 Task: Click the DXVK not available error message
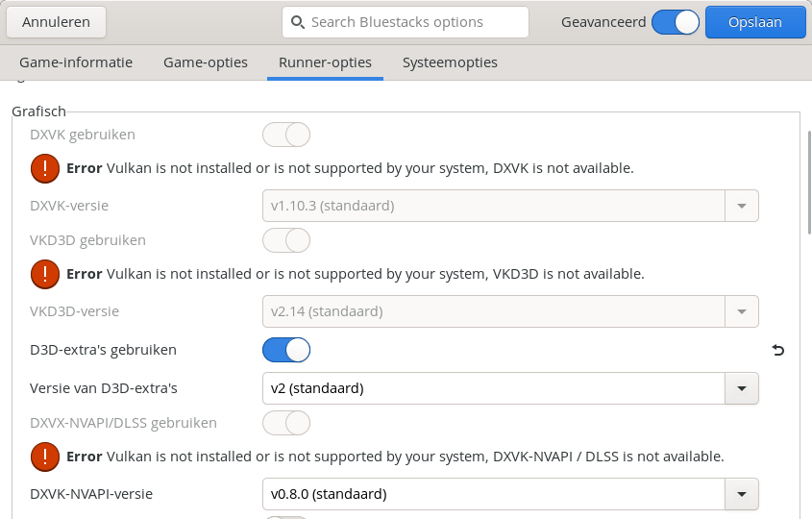(x=350, y=168)
